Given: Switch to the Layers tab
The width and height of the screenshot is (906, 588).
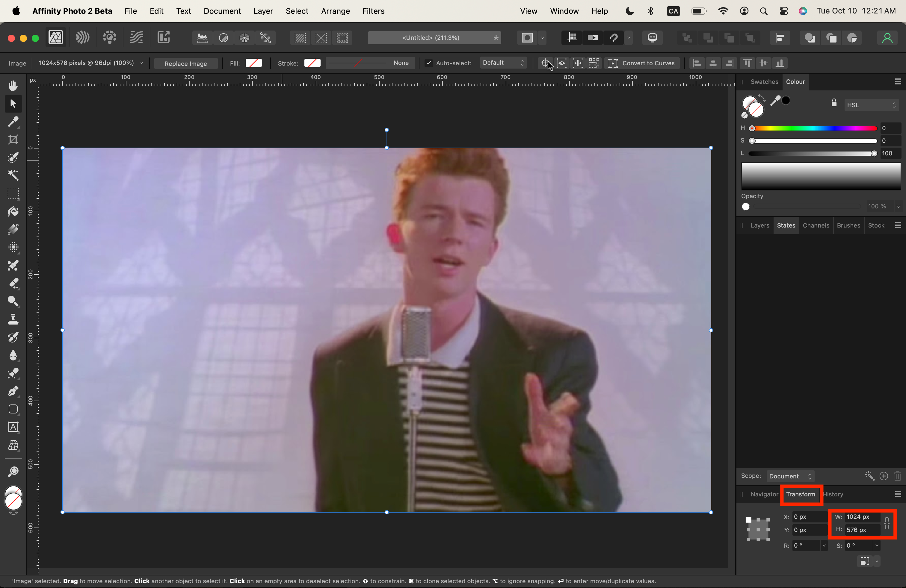Looking at the screenshot, I should (x=760, y=225).
